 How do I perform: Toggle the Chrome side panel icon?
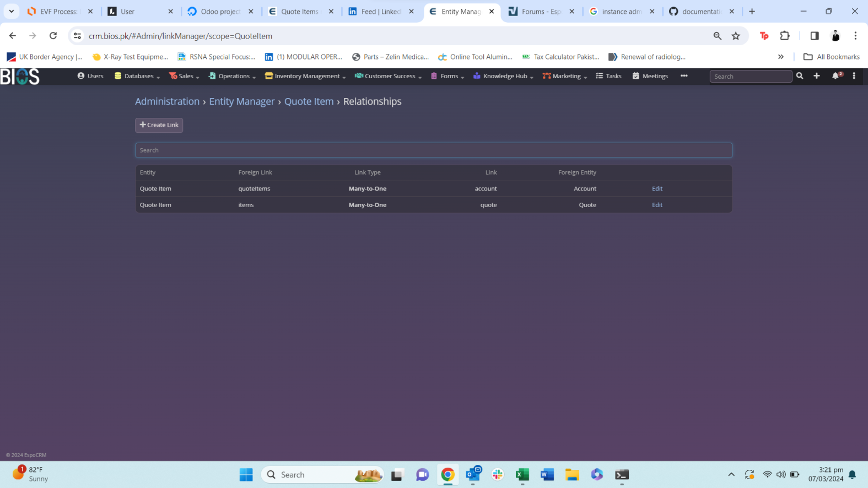(x=815, y=36)
